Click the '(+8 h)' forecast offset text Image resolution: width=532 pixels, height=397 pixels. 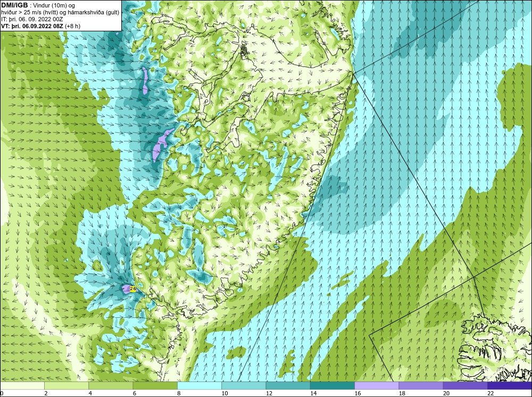click(x=72, y=26)
